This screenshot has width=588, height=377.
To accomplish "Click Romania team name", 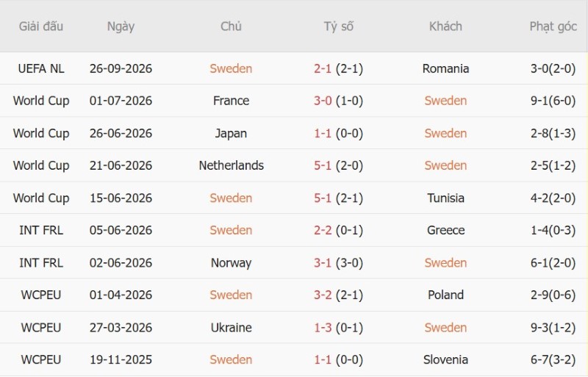I will click(445, 68).
